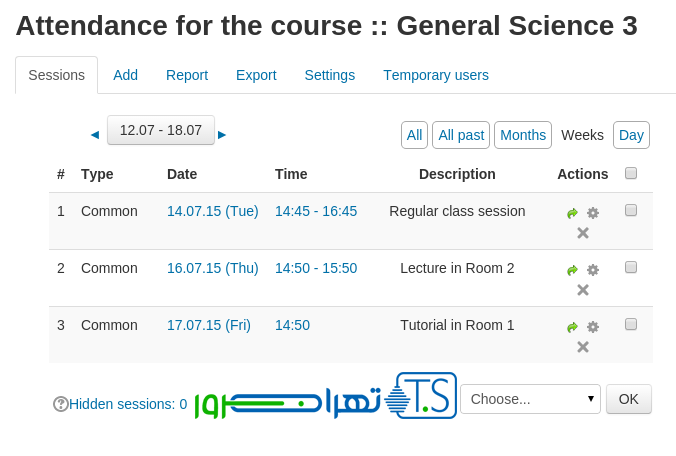Toggle the select-all checkbox in table header
Screen dimensions: 676x456
631,173
